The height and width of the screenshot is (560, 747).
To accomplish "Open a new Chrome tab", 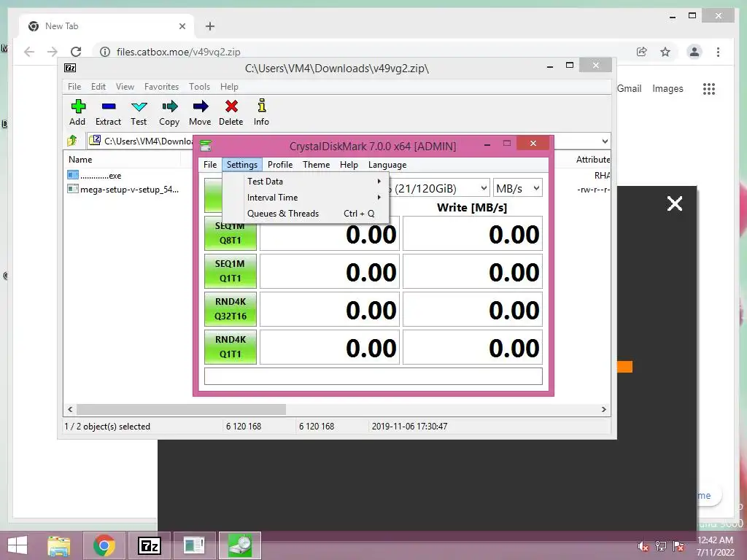I will pos(210,26).
